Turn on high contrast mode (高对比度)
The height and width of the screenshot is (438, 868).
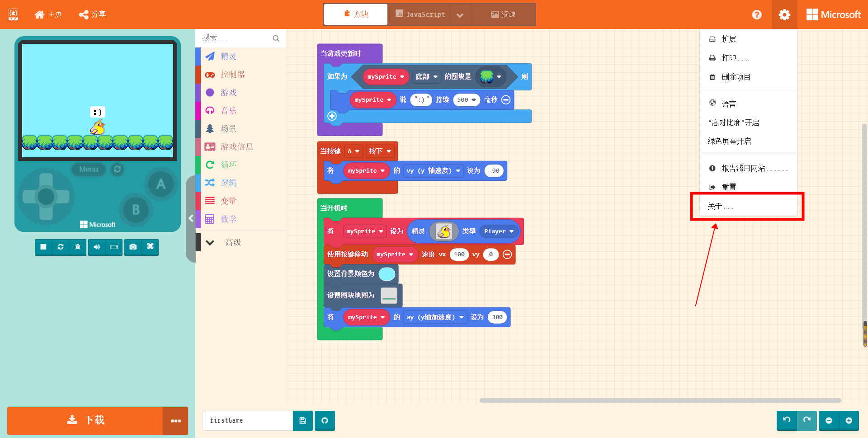[x=733, y=122]
